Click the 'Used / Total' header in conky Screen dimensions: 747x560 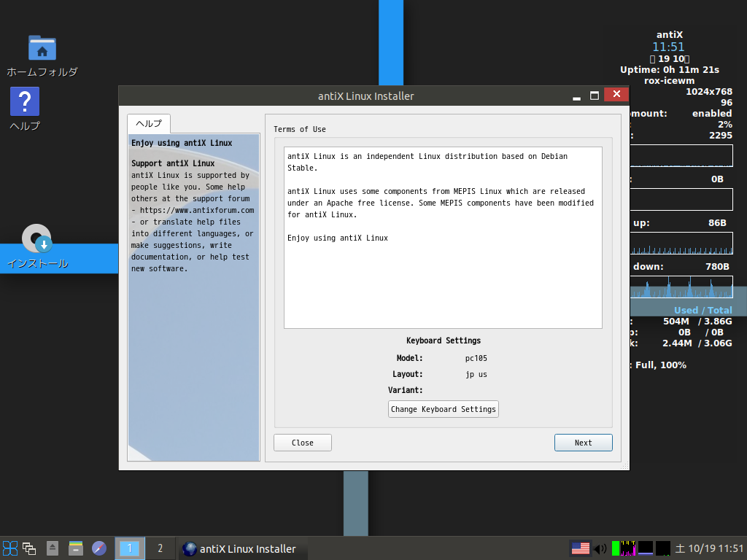point(703,310)
